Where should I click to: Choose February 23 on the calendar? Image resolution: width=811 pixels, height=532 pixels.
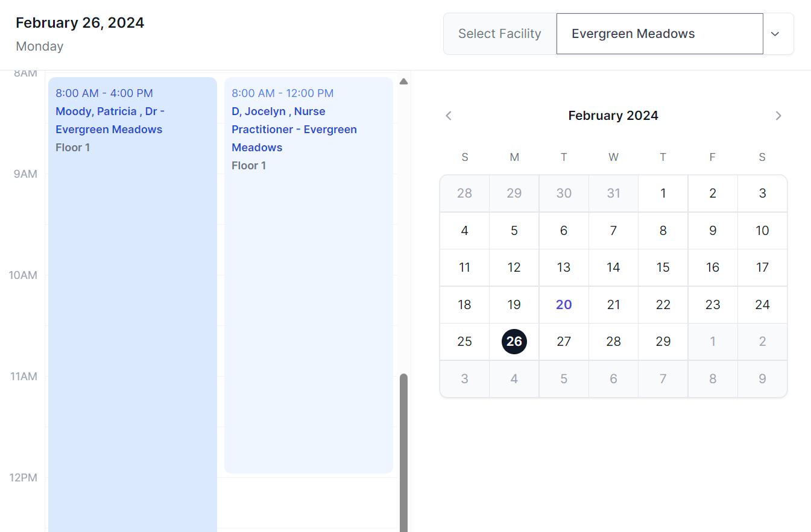(x=713, y=305)
